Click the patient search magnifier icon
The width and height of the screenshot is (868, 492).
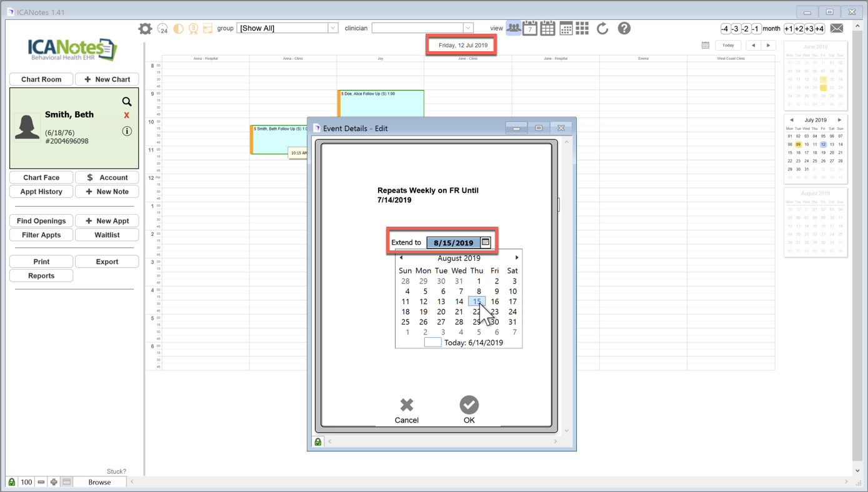click(127, 101)
